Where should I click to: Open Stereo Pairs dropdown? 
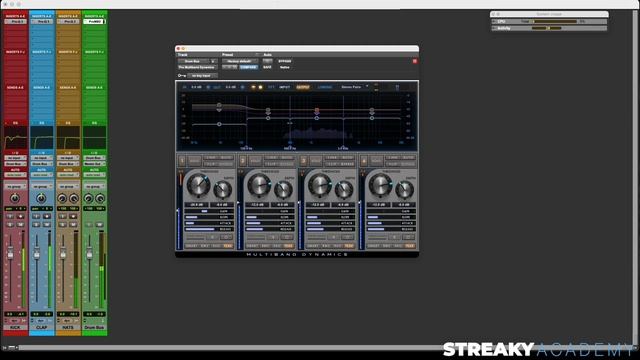point(354,87)
